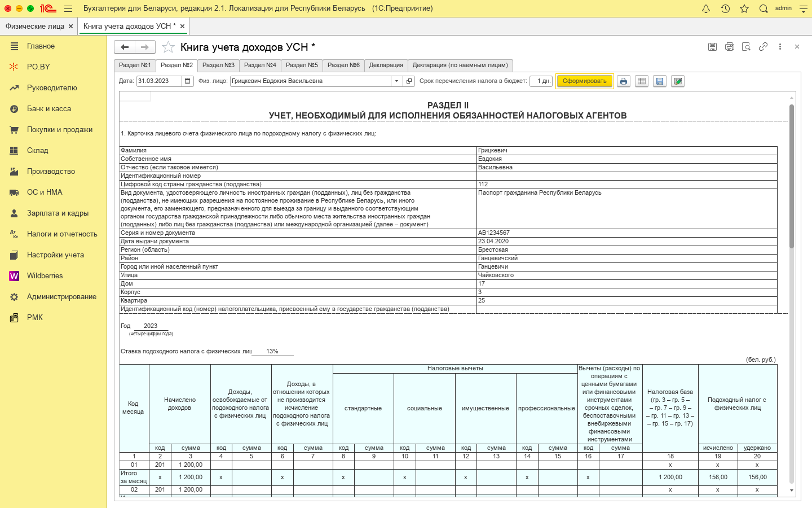Viewport: 812px width, 508px height.
Task: Expand the Физ. лицо dropdown list
Action: 396,81
